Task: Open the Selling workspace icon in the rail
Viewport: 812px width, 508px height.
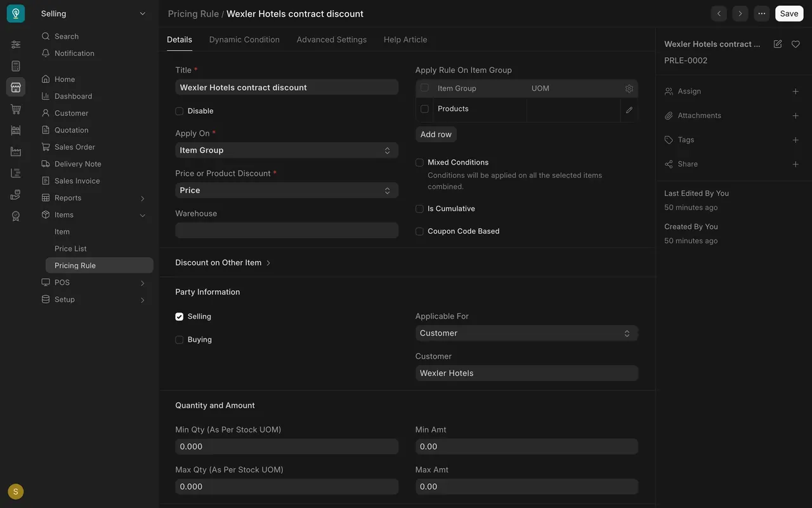Action: coord(16,87)
